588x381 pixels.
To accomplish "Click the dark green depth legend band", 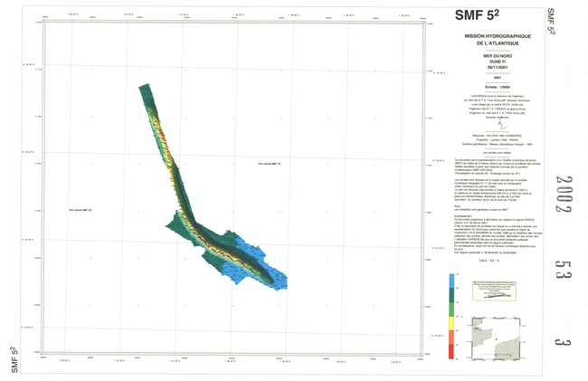I will 452,298.
